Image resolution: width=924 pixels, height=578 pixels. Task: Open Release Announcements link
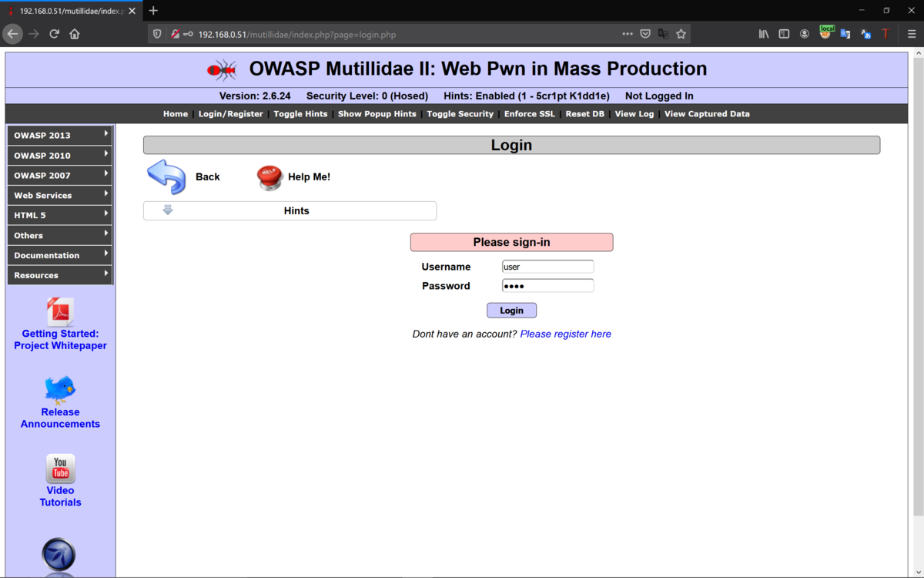tap(60, 418)
